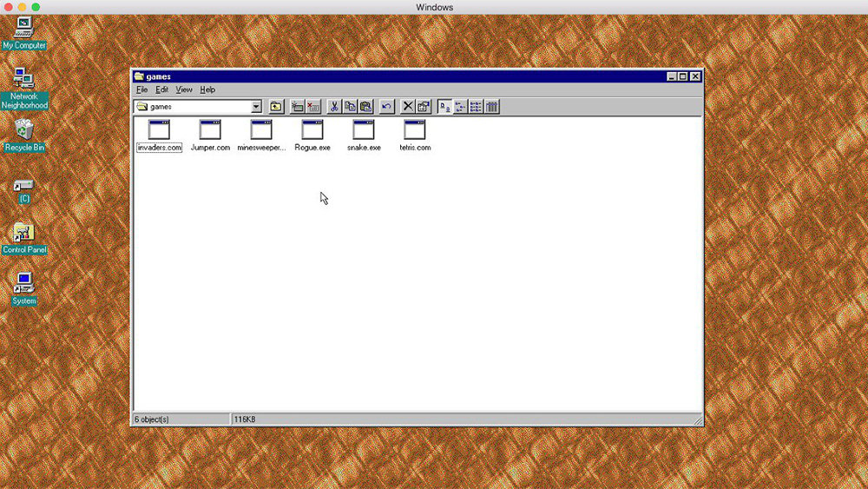Click the Undo arrow icon
The height and width of the screenshot is (489, 868).
(386, 106)
